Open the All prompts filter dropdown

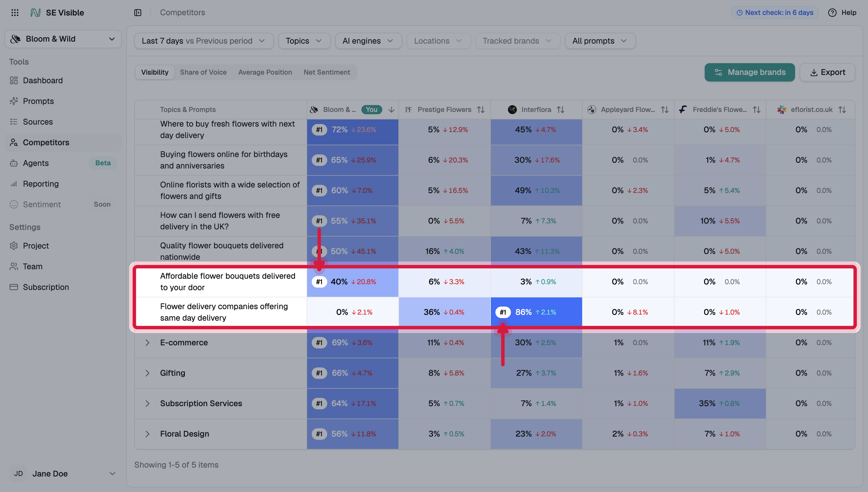click(x=600, y=41)
